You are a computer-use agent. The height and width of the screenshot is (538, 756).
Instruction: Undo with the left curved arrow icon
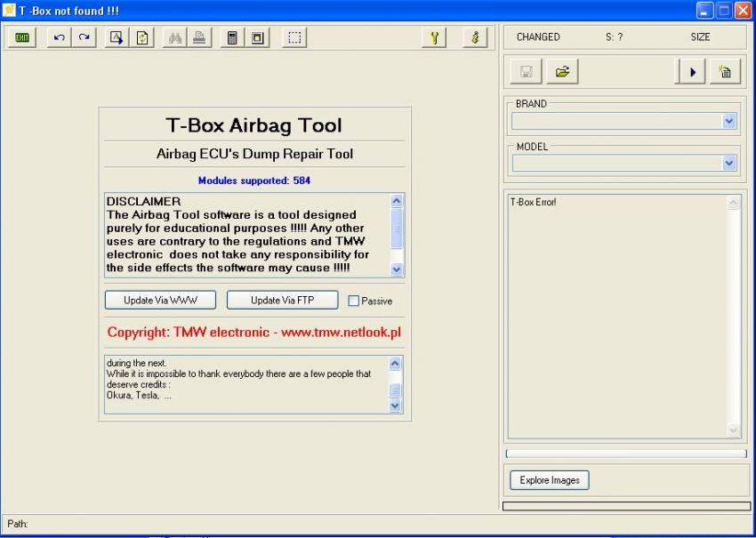tap(60, 37)
